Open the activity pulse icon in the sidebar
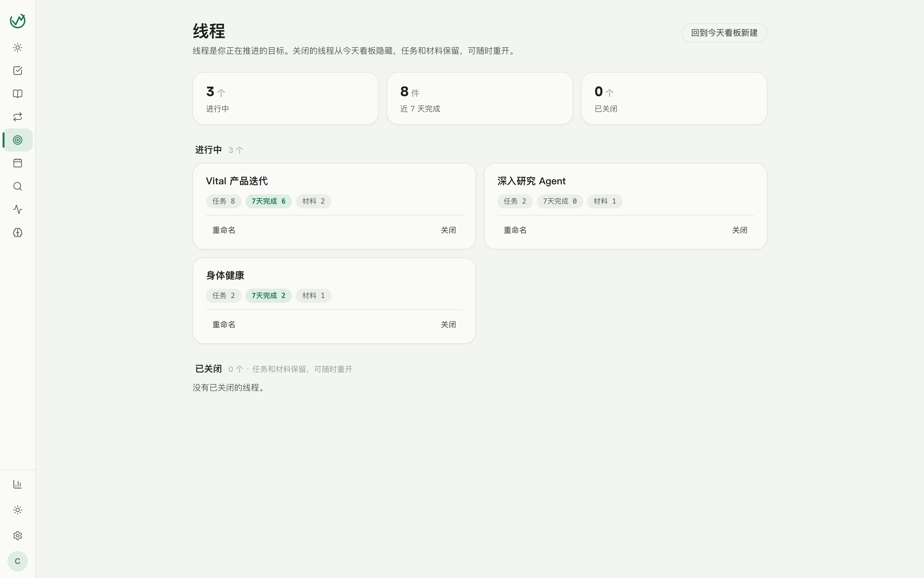Screen dimensions: 924x578 (x=18, y=209)
